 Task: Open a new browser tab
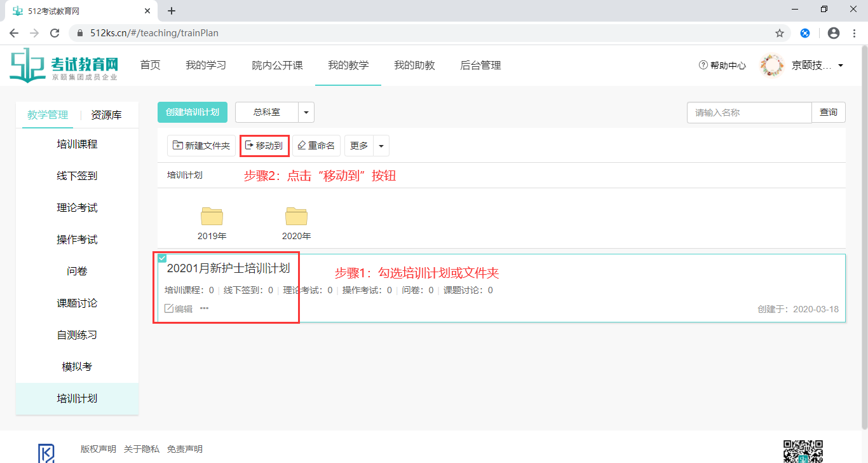[x=171, y=11]
